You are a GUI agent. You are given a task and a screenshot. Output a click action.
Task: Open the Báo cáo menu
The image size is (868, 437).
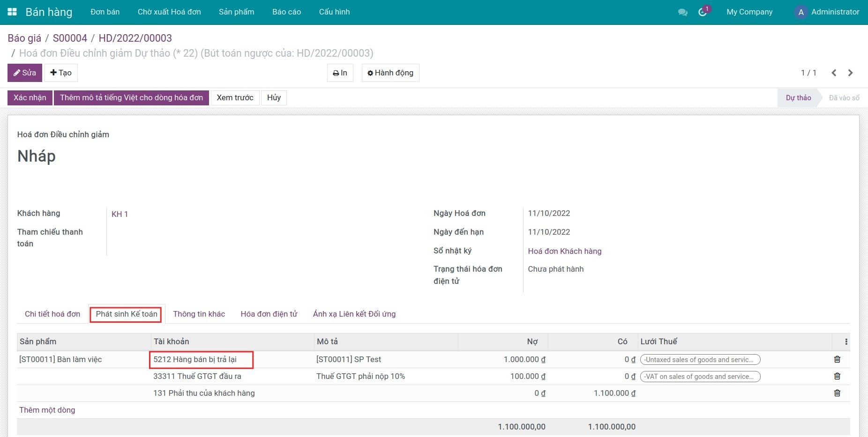(286, 12)
